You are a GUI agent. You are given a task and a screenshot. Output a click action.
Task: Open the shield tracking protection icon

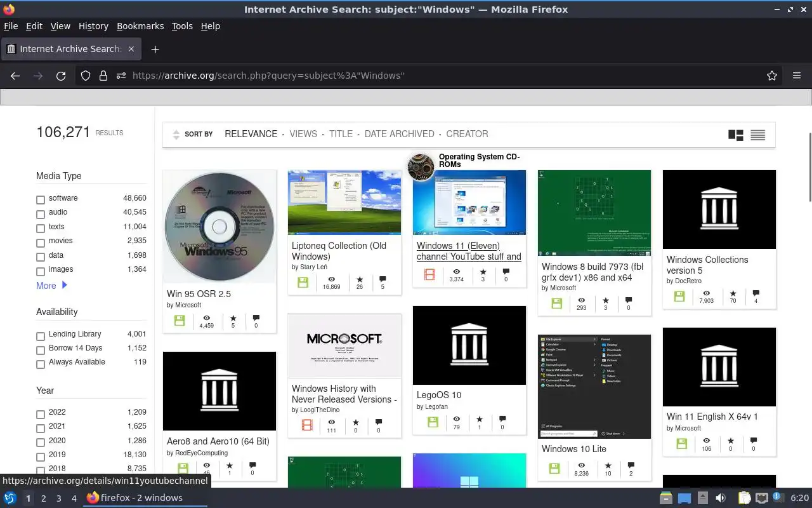coord(86,76)
